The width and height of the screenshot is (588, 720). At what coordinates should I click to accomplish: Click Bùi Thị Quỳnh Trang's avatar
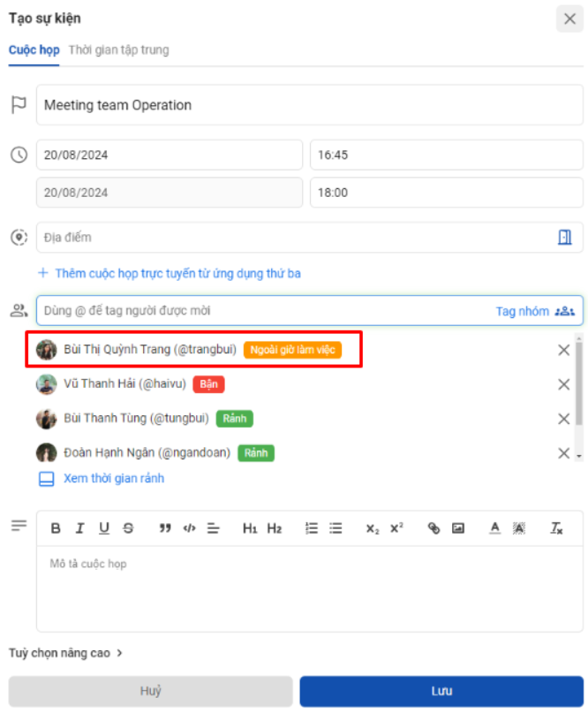47,350
